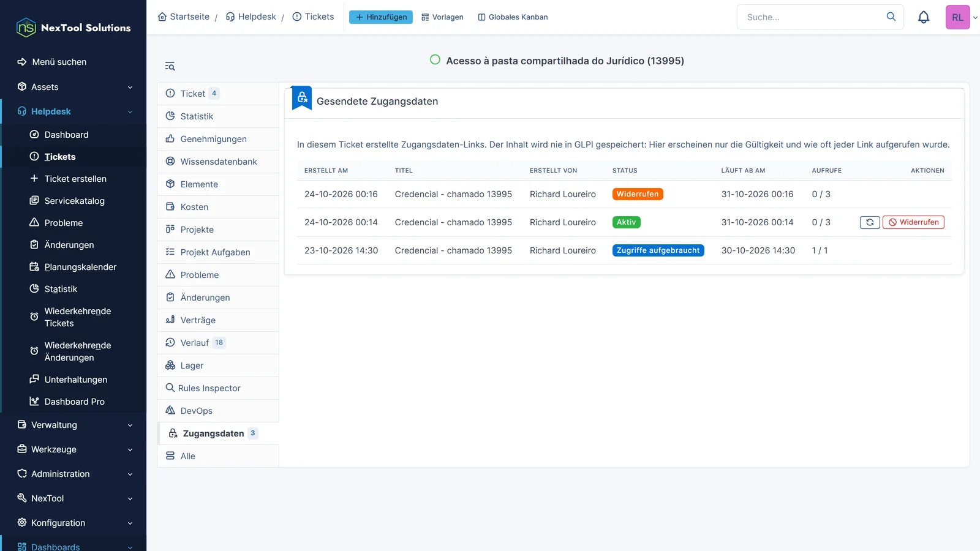This screenshot has height=551, width=980.
Task: Revoke the active link with Widerrufen button
Action: click(x=913, y=222)
